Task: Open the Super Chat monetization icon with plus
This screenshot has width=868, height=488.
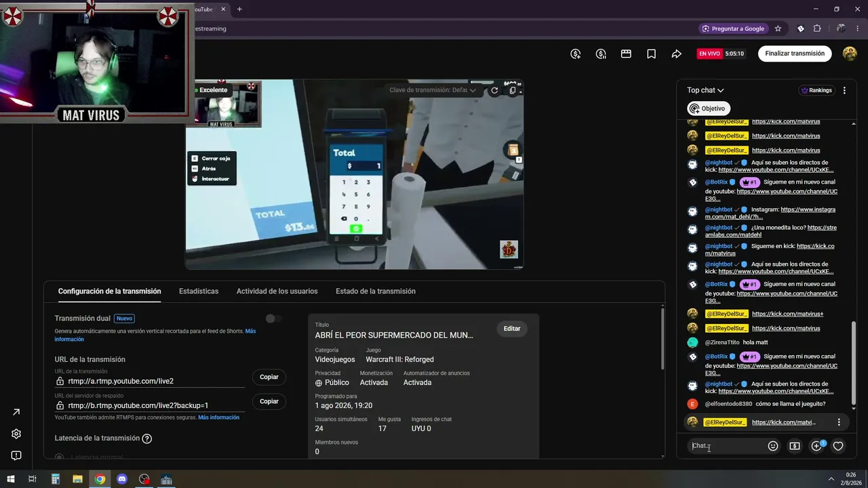Action: [x=576, y=54]
